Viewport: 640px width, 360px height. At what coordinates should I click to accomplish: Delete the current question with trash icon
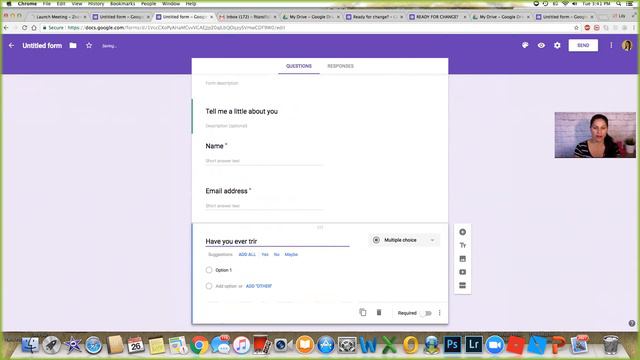(x=379, y=313)
